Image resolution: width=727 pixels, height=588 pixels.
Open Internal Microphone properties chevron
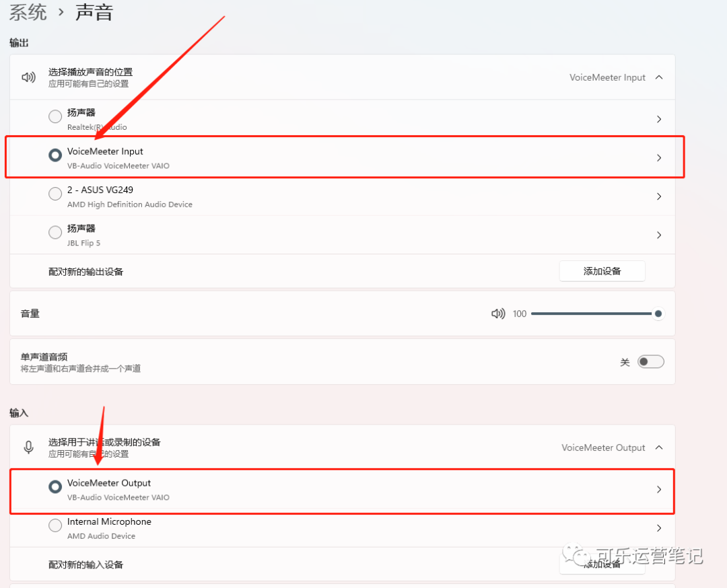pos(659,527)
